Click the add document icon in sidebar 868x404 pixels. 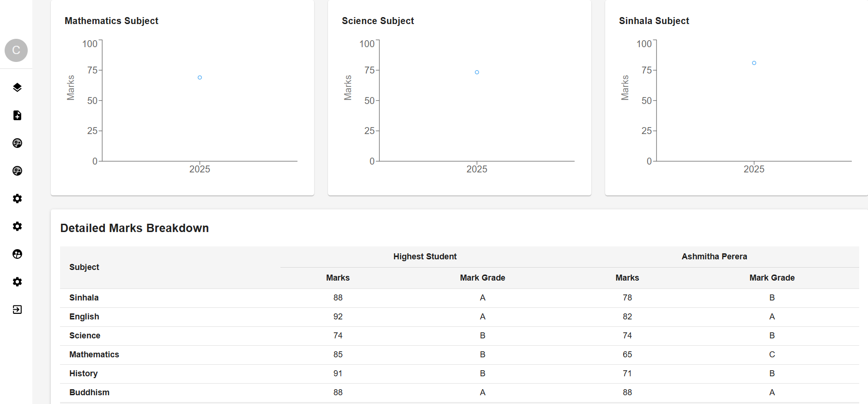click(17, 115)
